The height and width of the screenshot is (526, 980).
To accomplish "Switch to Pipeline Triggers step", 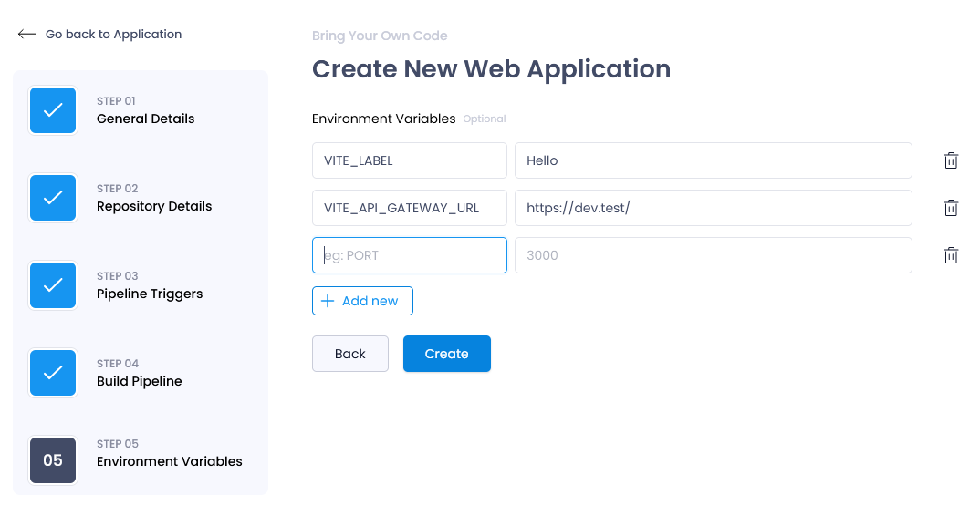I will coord(150,294).
